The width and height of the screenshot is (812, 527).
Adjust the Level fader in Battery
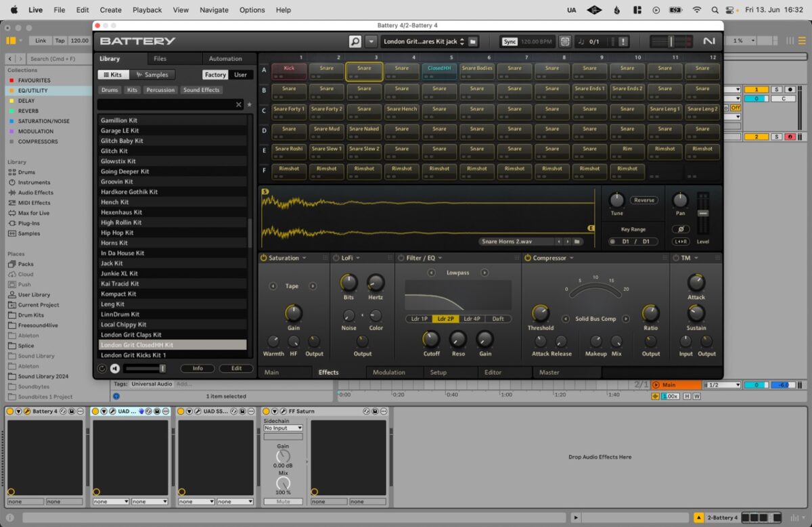tap(703, 213)
